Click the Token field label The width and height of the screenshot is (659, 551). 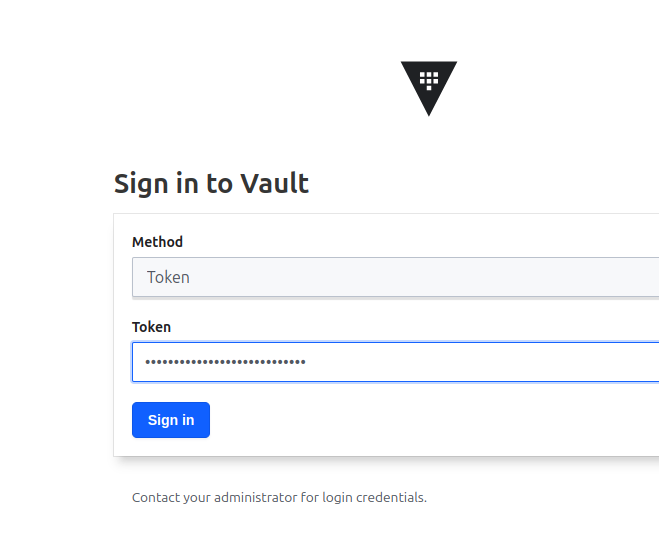(151, 327)
